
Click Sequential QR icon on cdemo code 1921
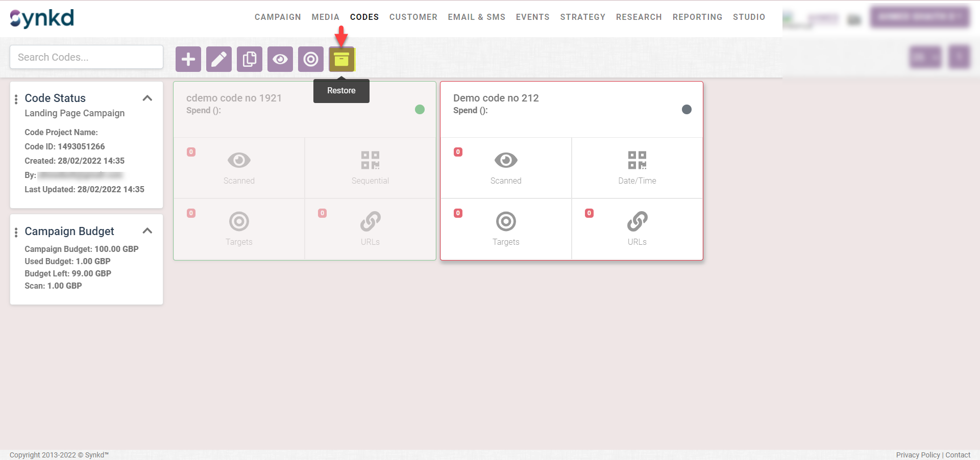point(370,160)
